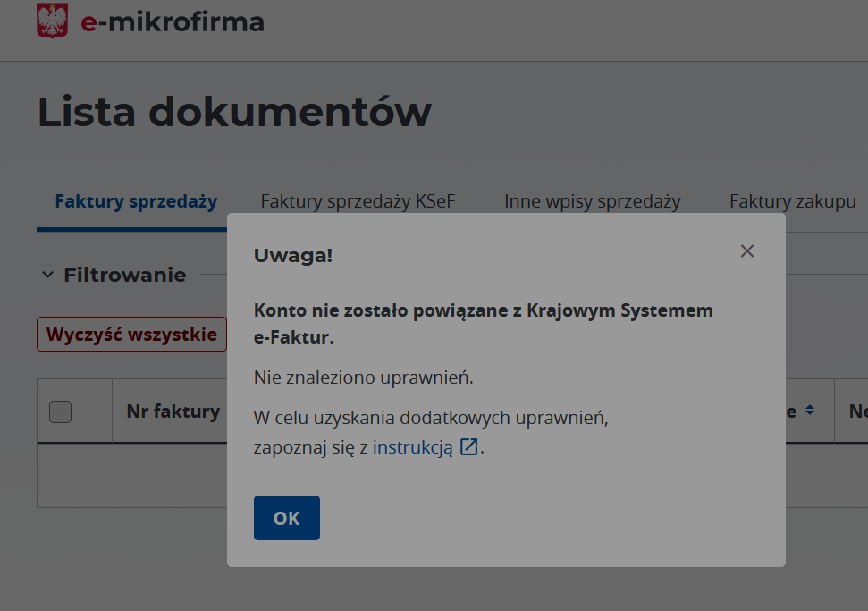Collapse the Filtrowanie section chevron
The image size is (868, 611).
click(48, 275)
